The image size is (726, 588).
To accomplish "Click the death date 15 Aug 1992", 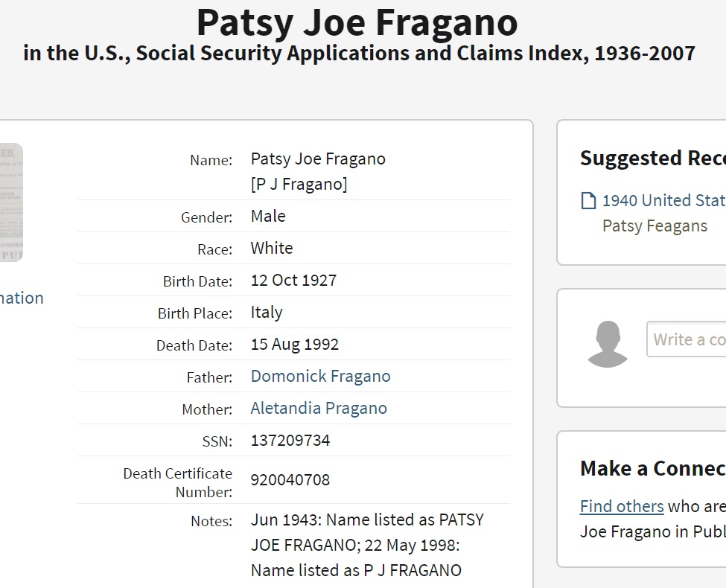I will click(x=295, y=345).
